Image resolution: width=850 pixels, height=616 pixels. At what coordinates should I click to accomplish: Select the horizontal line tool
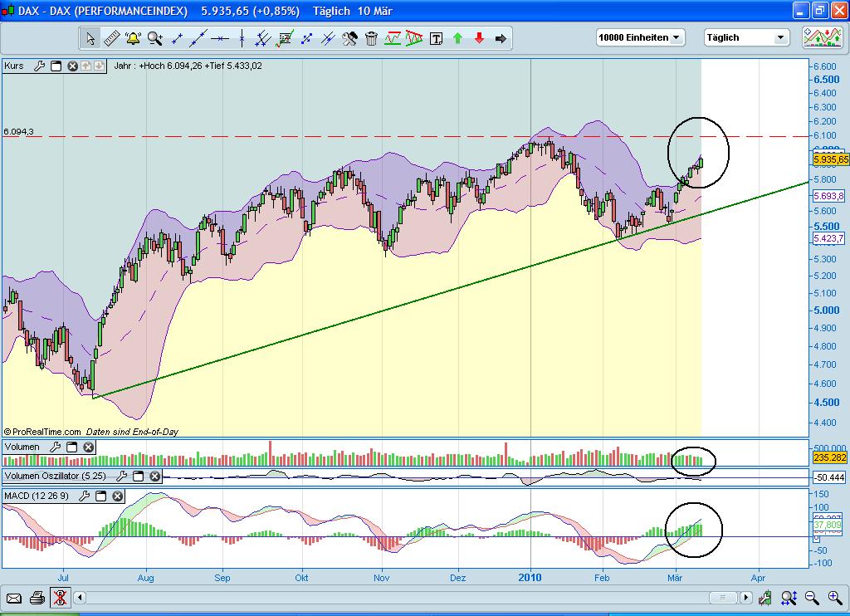(220, 38)
